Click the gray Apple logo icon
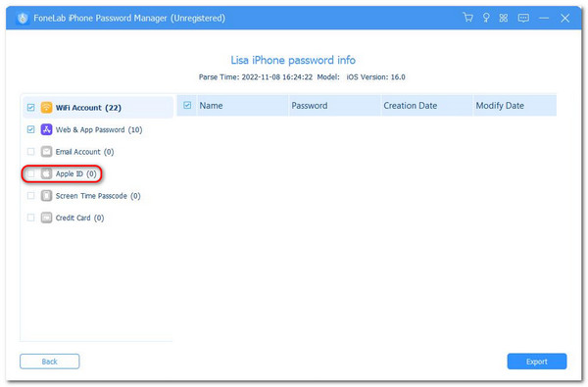Screen dimensions: 588x387 [x=46, y=173]
